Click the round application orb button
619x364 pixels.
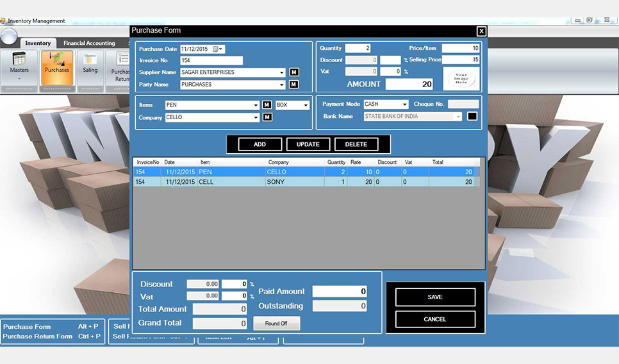tap(9, 37)
